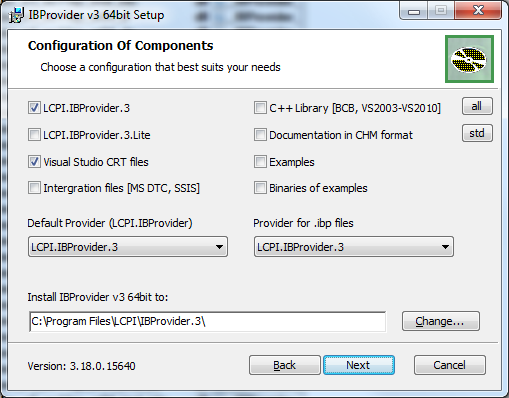Uncheck the LCPI.IBProvider.3 checkbox
Image resolution: width=509 pixels, height=398 pixels.
click(34, 108)
